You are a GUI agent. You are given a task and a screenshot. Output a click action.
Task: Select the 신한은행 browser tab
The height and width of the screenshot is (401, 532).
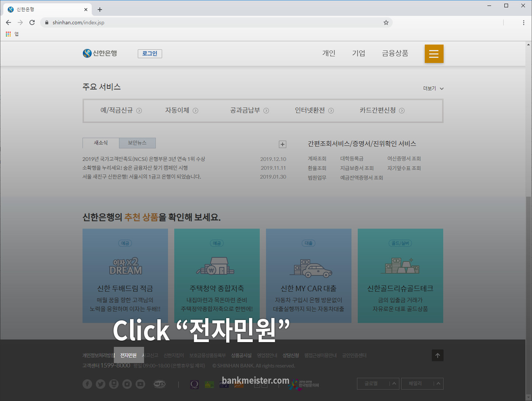click(x=48, y=10)
